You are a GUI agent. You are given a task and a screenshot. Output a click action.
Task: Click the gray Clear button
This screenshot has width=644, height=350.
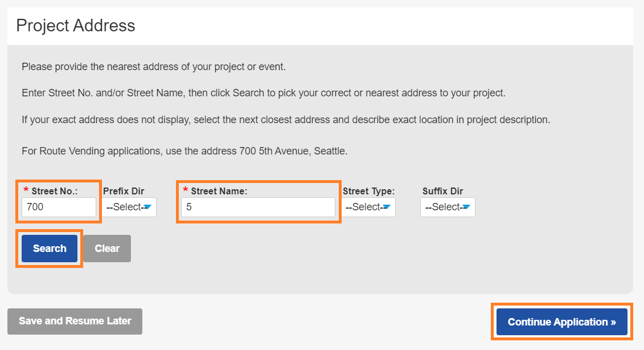pyautogui.click(x=107, y=249)
